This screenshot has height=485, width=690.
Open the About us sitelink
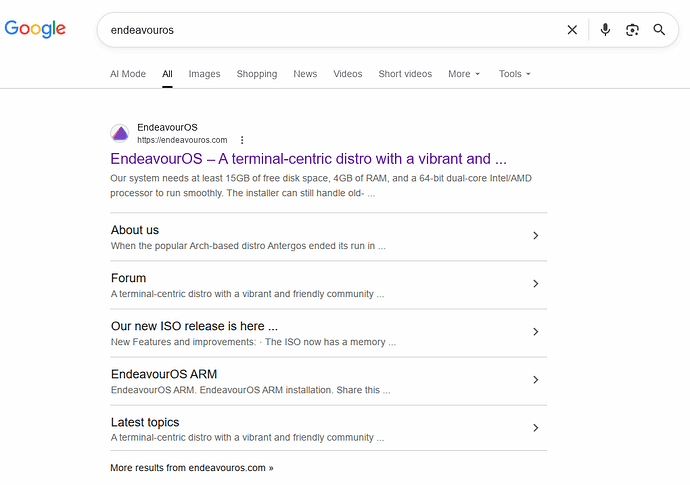[135, 230]
